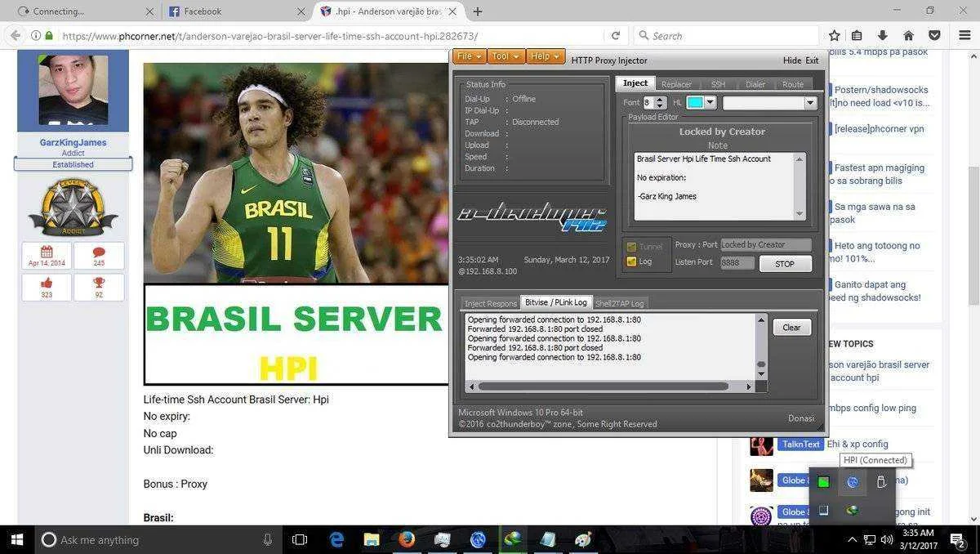Open the bookmarks list icon
Image resolution: width=980 pixels, height=554 pixels.
[857, 36]
